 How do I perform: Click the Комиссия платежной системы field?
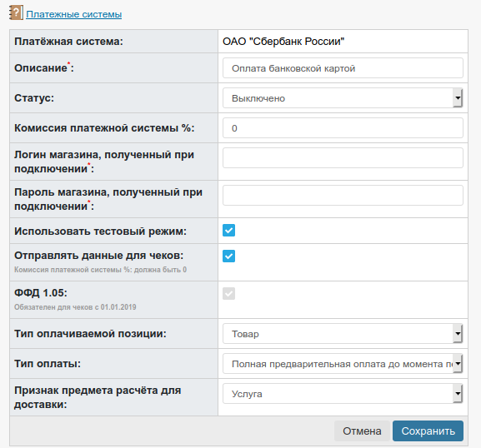coord(343,128)
